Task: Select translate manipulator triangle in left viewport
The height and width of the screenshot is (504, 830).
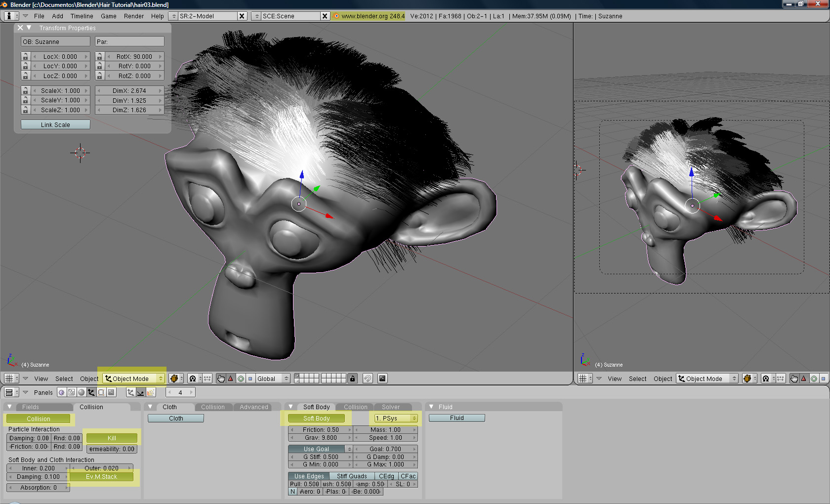Action: (x=231, y=378)
